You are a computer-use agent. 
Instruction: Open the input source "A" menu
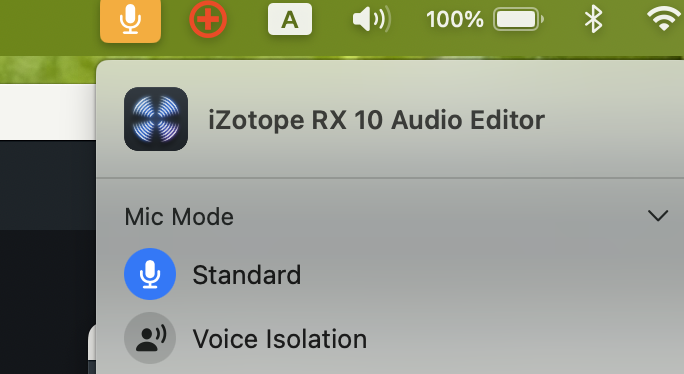pyautogui.click(x=290, y=19)
